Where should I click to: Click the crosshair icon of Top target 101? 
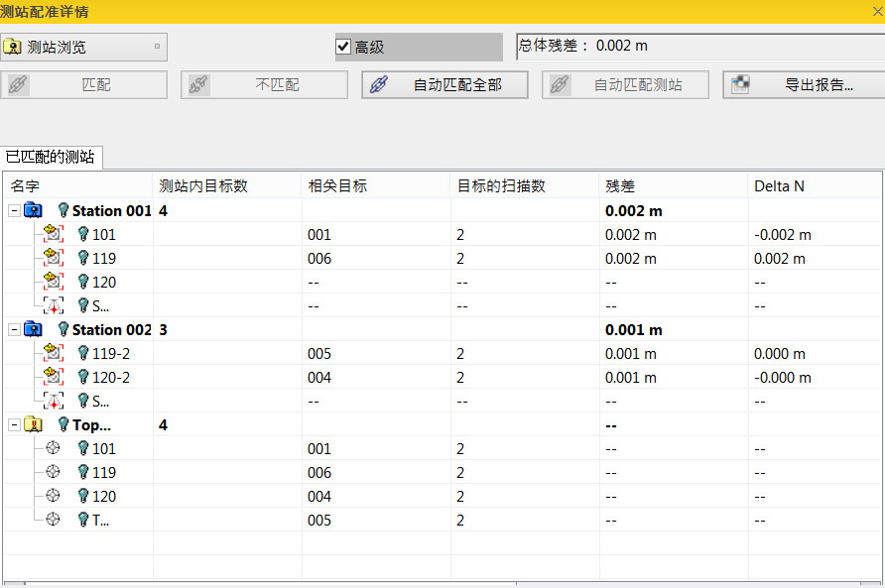pyautogui.click(x=54, y=449)
